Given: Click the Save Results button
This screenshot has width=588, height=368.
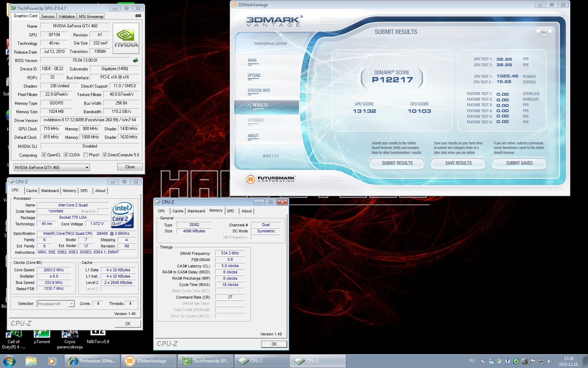Looking at the screenshot, I should click(458, 163).
